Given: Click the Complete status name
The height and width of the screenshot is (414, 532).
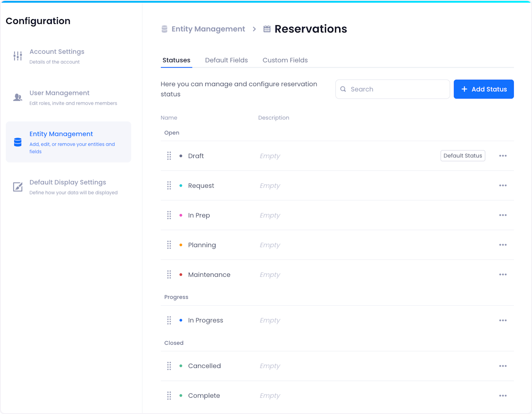Looking at the screenshot, I should tap(204, 396).
